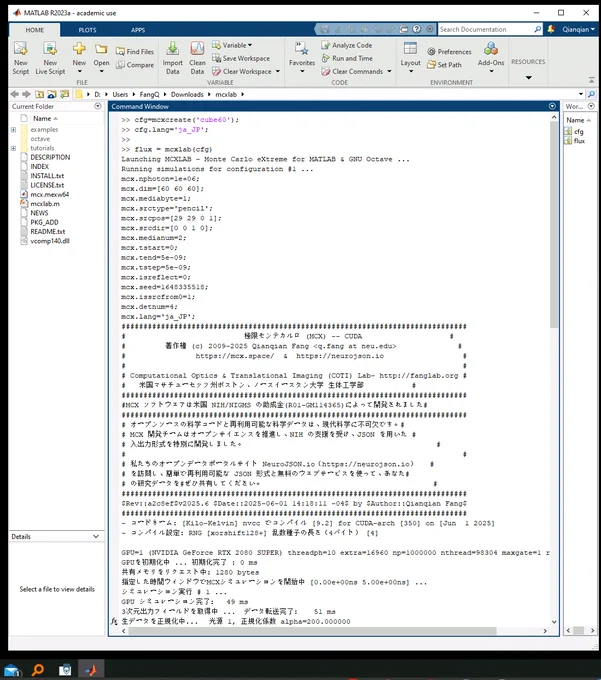Screen dimensions: 601x680
Task: Go forward in folder history
Action: point(26,94)
